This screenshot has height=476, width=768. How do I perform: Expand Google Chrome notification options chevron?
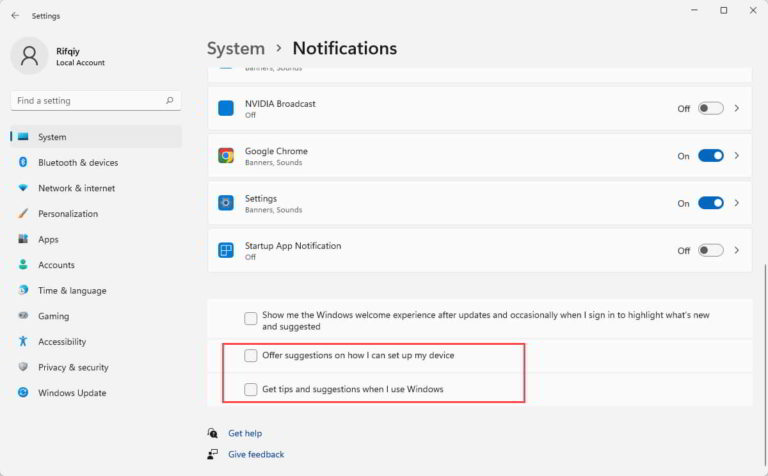(x=737, y=156)
